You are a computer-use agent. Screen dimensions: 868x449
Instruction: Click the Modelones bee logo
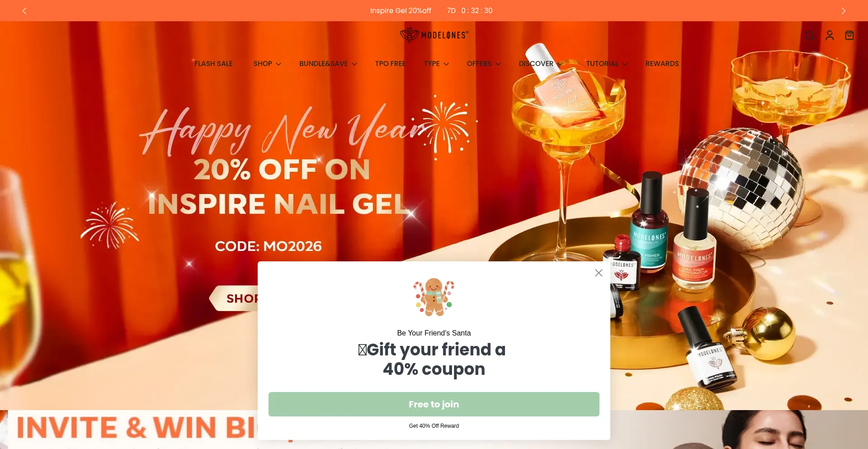(434, 35)
